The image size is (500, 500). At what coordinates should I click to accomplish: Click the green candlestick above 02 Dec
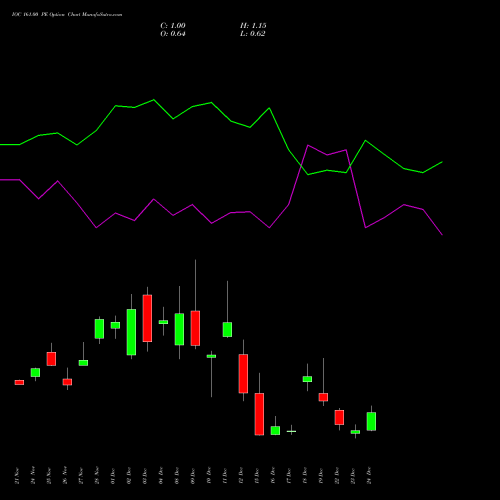tap(131, 332)
